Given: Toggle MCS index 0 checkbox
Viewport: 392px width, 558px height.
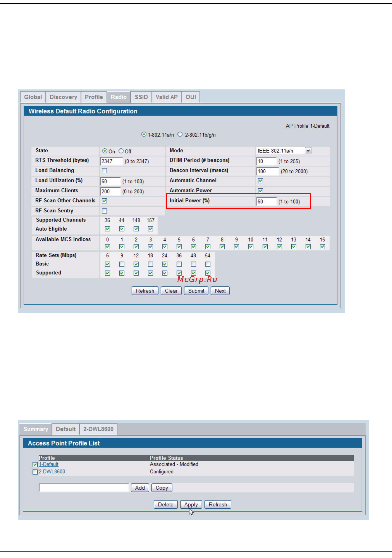Looking at the screenshot, I should pos(107,247).
